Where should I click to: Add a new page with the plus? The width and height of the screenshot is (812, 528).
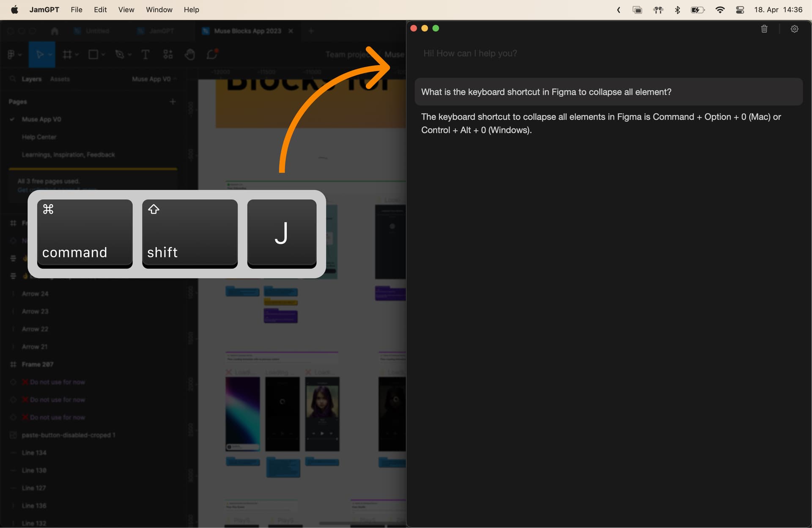173,101
